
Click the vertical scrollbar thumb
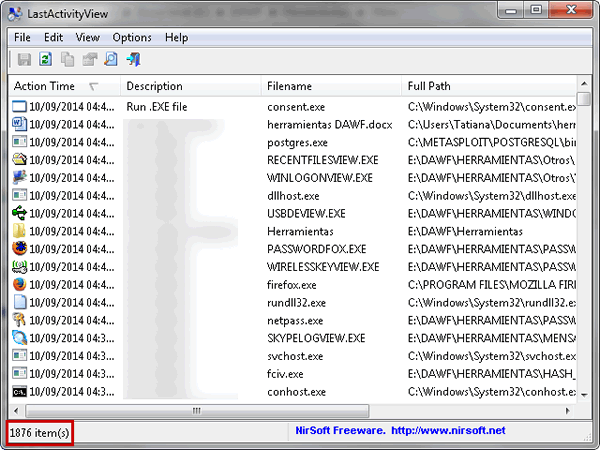point(584,98)
